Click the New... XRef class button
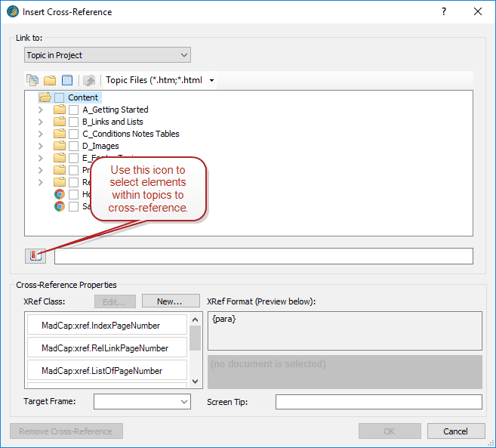Viewport: 496px width, 448px height. tap(171, 301)
